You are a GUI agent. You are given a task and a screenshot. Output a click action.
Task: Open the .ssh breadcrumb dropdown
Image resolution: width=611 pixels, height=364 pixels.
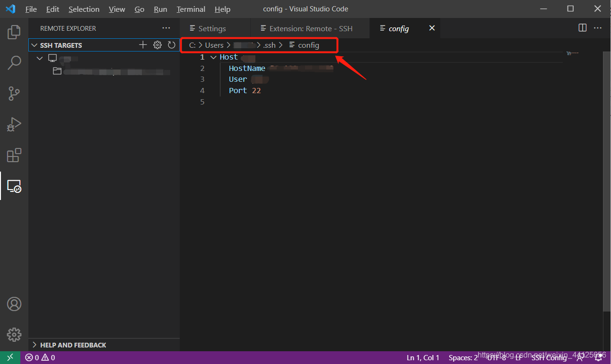[269, 45]
